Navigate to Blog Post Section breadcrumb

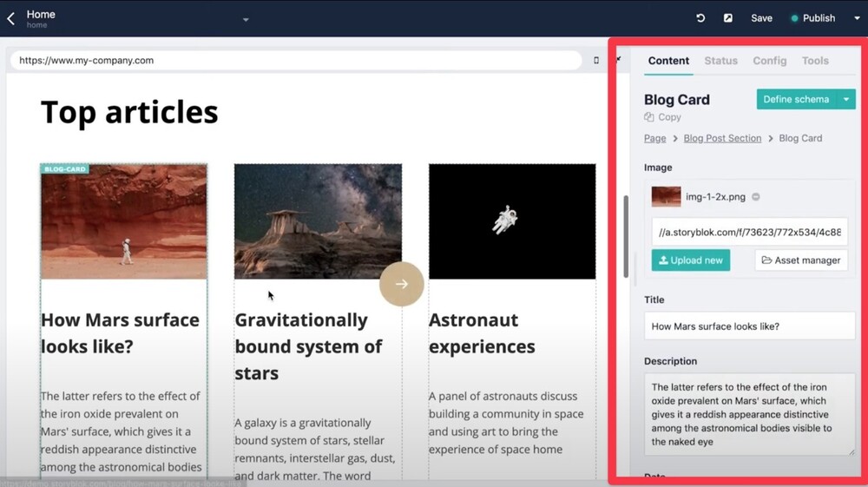[x=722, y=138]
